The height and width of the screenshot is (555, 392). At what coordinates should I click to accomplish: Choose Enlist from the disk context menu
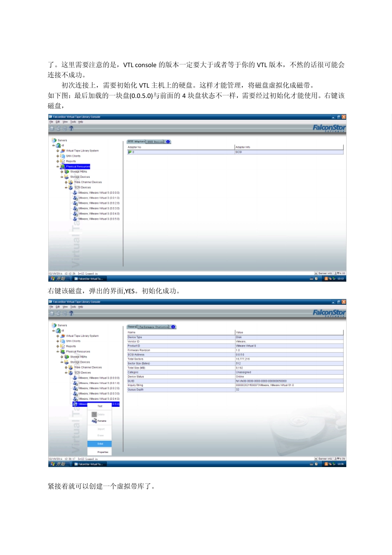99,444
